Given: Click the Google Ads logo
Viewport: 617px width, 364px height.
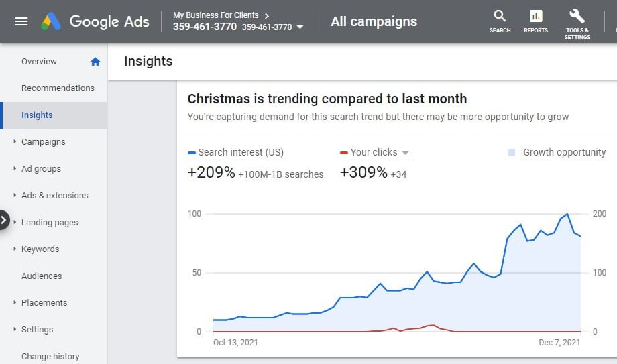Looking at the screenshot, I should click(x=95, y=21).
